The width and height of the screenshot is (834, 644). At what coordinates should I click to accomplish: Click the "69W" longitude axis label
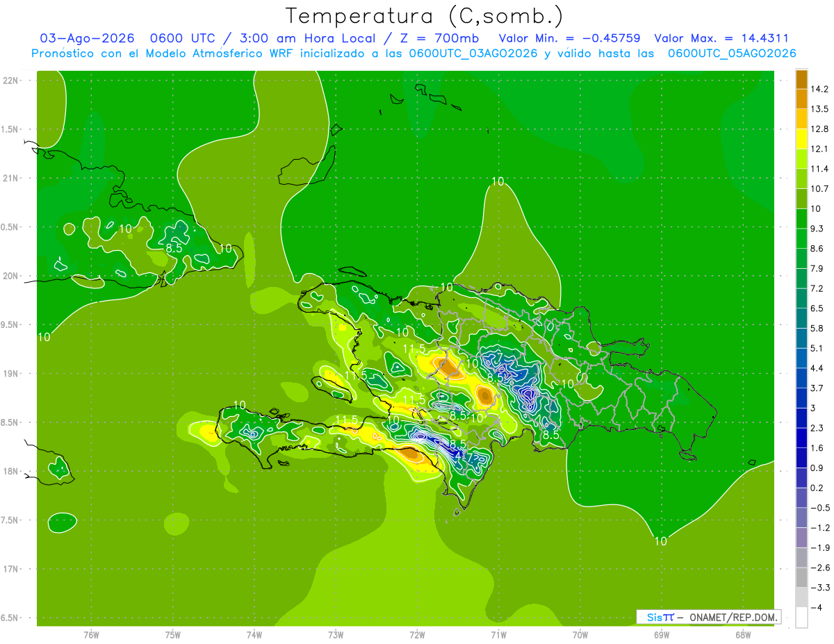(661, 636)
